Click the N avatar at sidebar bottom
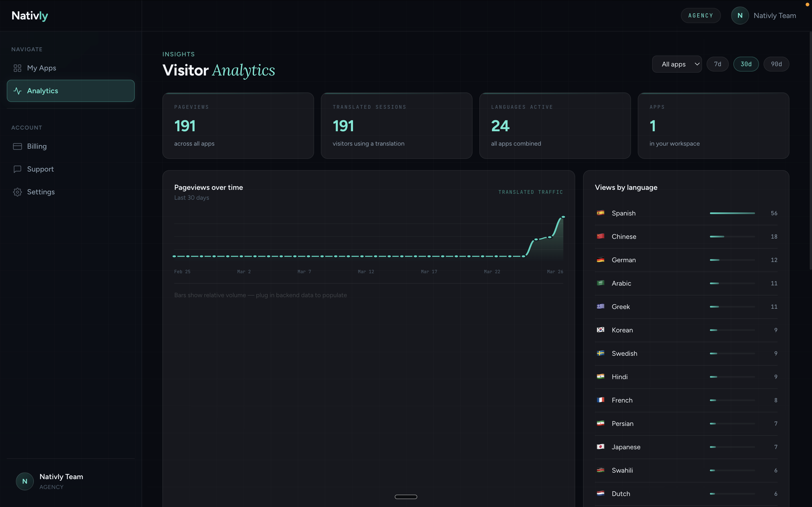Viewport: 812px width, 507px height. (25, 481)
